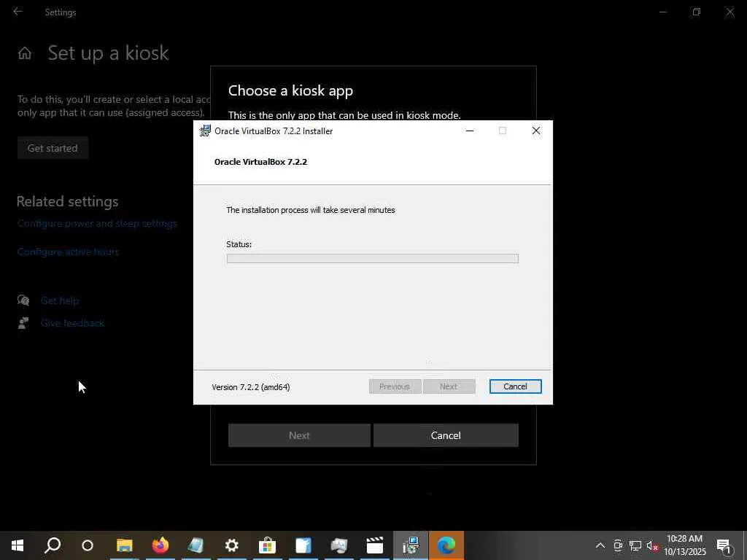Open the Get help link in Settings
The height and width of the screenshot is (560, 747).
[x=60, y=300]
